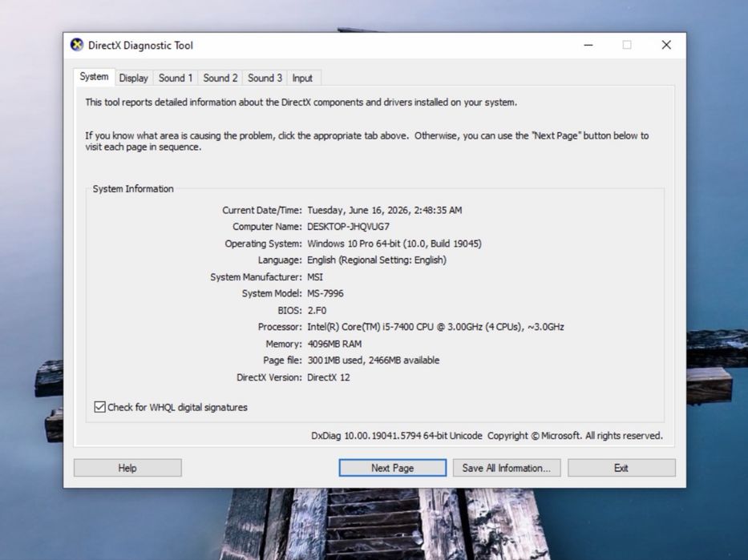748x560 pixels.
Task: Click the DirectX Diagnostic Tool title text
Action: [141, 46]
